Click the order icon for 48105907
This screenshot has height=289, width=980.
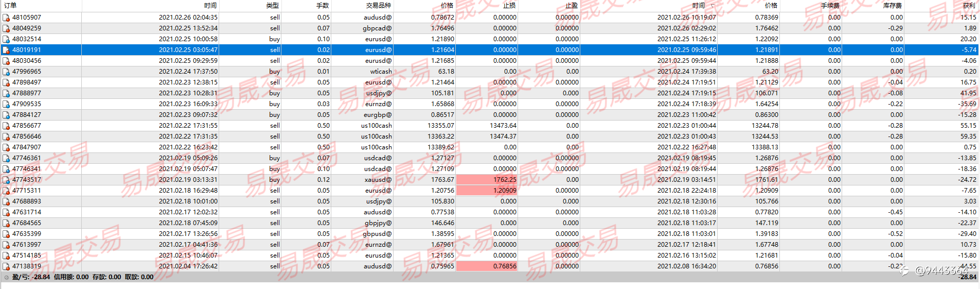pos(6,18)
